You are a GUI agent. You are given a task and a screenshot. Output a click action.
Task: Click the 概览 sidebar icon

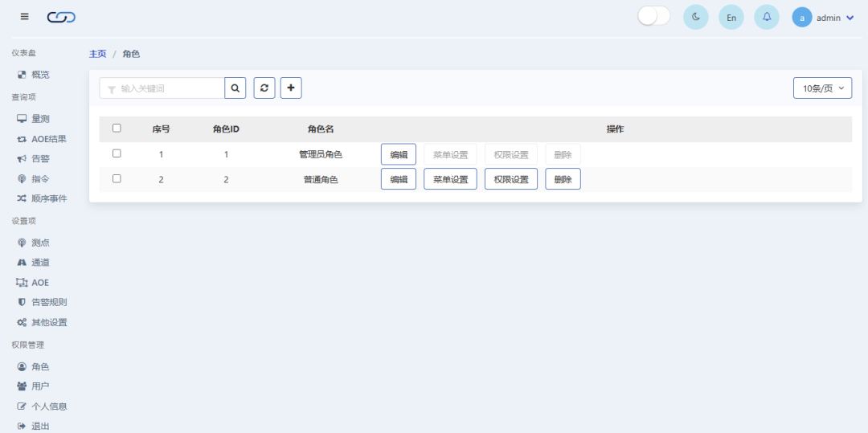[x=22, y=75]
